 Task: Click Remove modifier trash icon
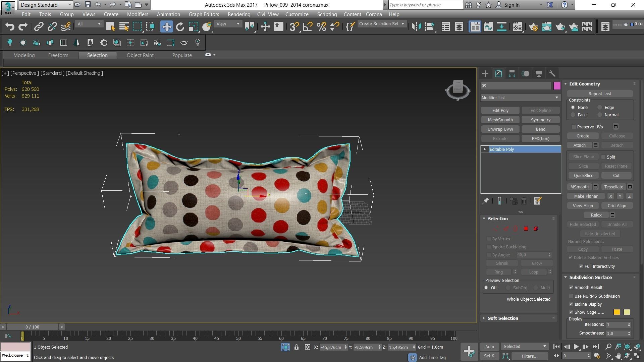pyautogui.click(x=524, y=201)
